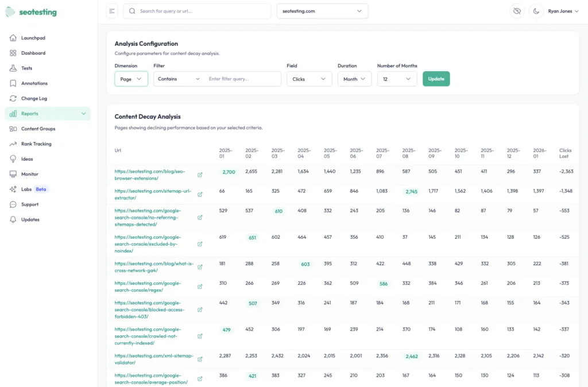
Task: Open Ideas lightbulb icon
Action: (13, 159)
